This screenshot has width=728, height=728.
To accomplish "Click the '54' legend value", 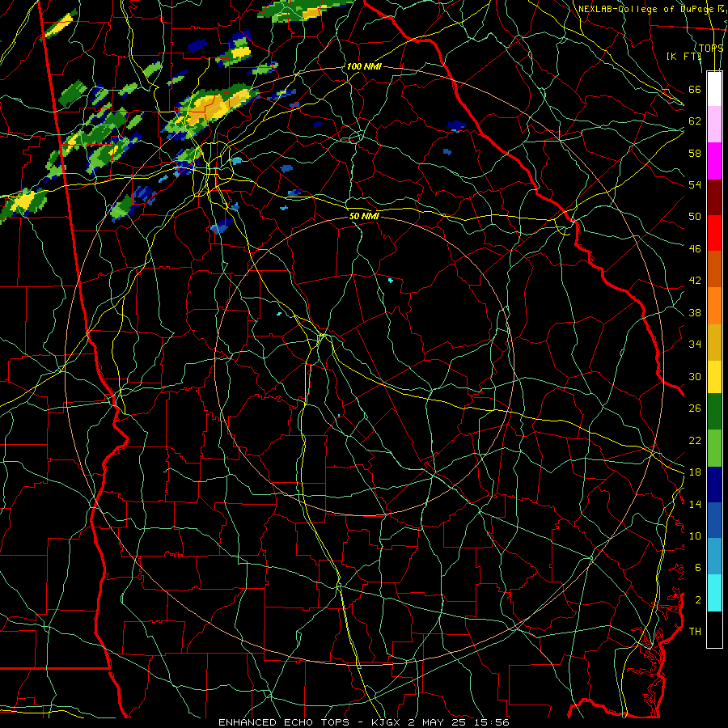I will click(x=695, y=184).
